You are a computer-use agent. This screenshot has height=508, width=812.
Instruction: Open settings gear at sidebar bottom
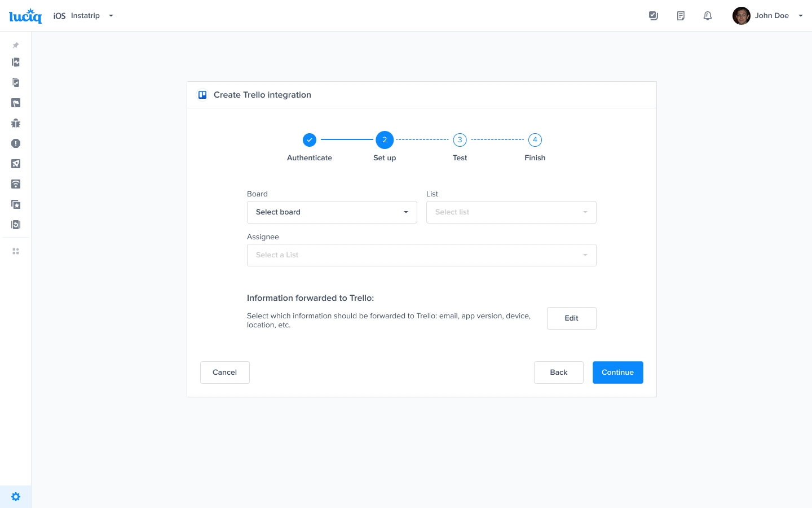pos(16,497)
